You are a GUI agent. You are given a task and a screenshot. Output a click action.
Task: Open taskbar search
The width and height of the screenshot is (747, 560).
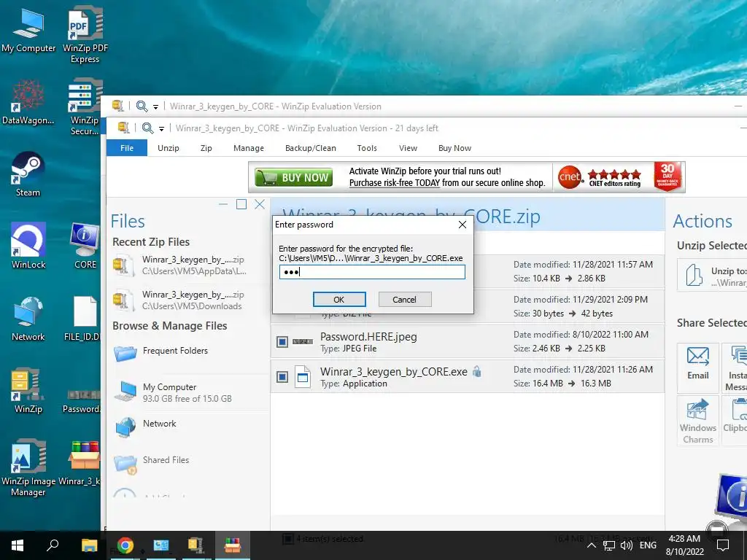click(53, 545)
